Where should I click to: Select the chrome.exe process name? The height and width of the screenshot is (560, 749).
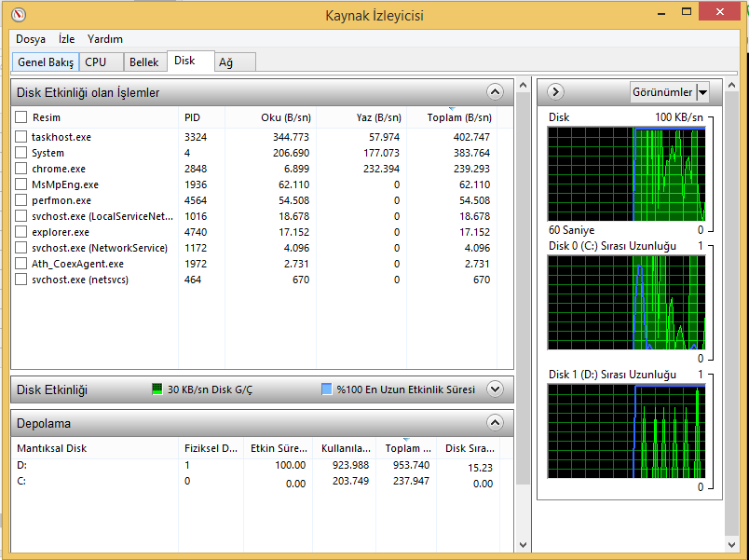(59, 169)
